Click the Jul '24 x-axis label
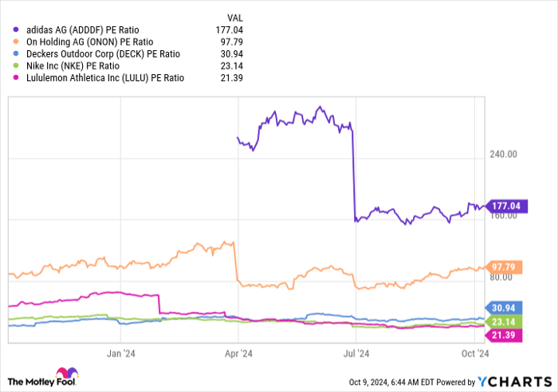Screen dimensions: 558x392 click(x=356, y=352)
